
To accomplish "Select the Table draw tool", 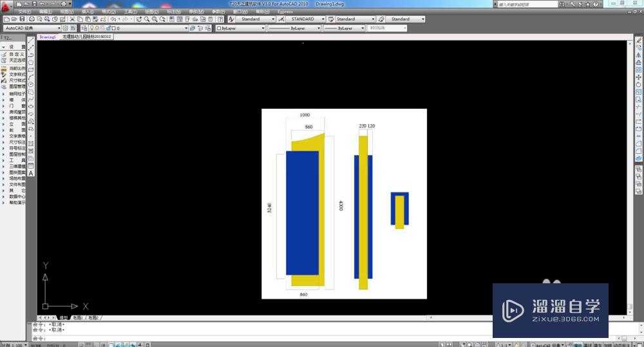I will click(x=31, y=166).
